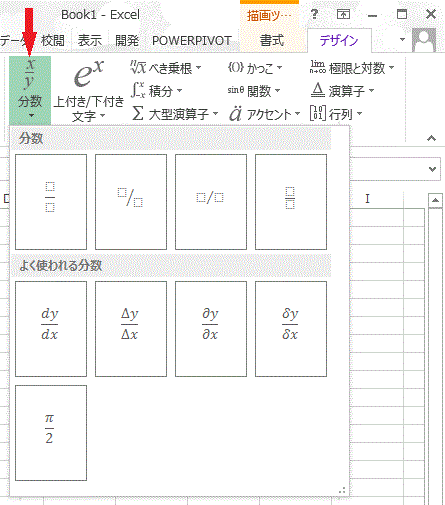Image resolution: width=445 pixels, height=505 pixels.
Task: Open the アクセント accent menu
Action: (x=264, y=114)
